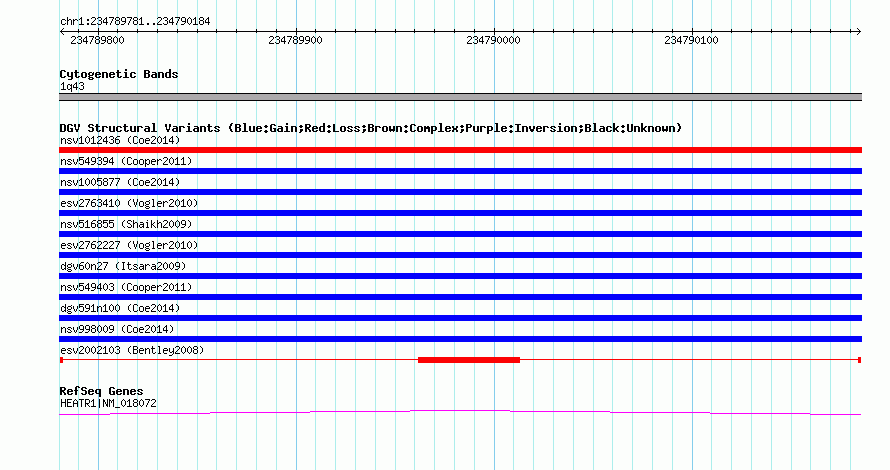Click the nsv549394 (Cooper2011) label
The width and height of the screenshot is (890, 470).
click(x=126, y=161)
